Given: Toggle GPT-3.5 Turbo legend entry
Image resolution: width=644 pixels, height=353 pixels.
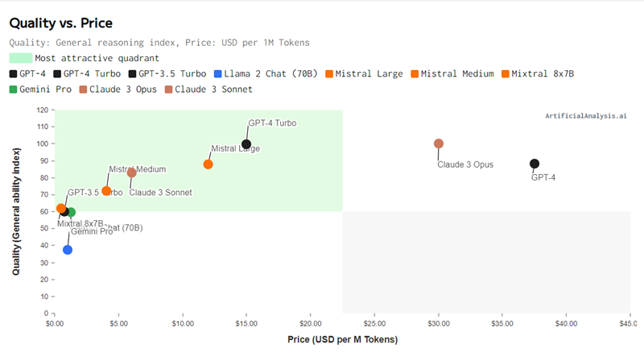Looking at the screenshot, I should 167,74.
